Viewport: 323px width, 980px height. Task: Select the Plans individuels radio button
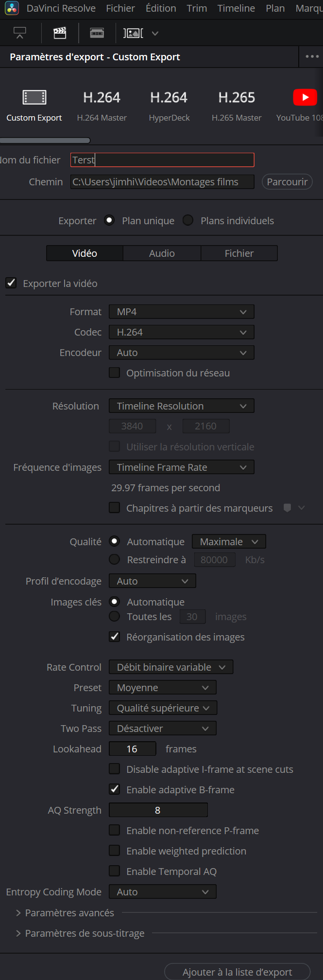click(x=188, y=220)
